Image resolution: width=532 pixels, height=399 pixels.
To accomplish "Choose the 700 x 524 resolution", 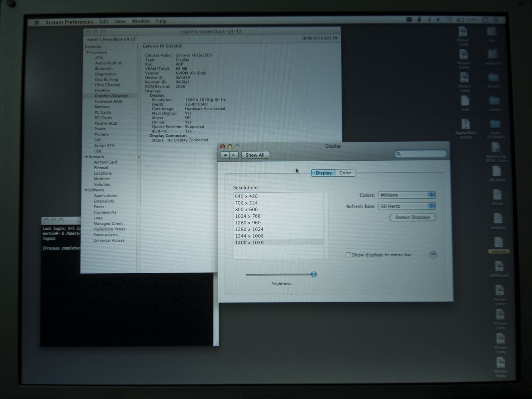I will coord(279,203).
